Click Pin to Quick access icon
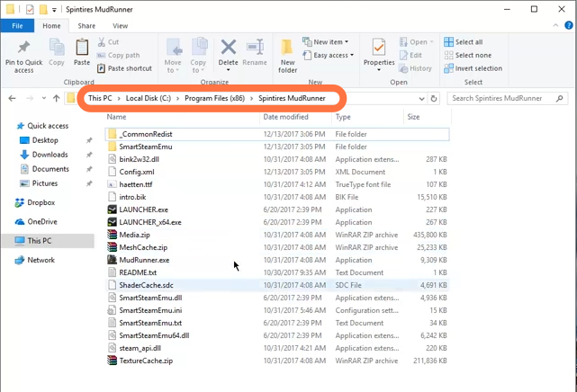Screen dimensions: 577x392 (x=24, y=47)
